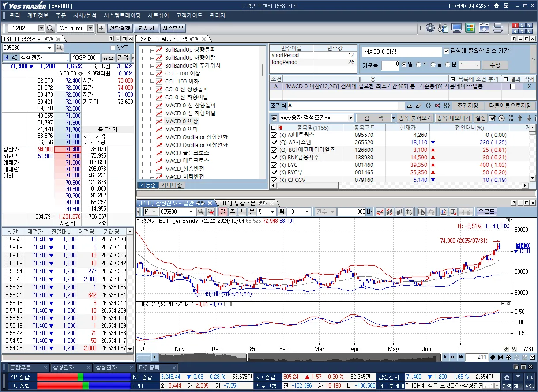Click the 조건저장 button

(467, 106)
